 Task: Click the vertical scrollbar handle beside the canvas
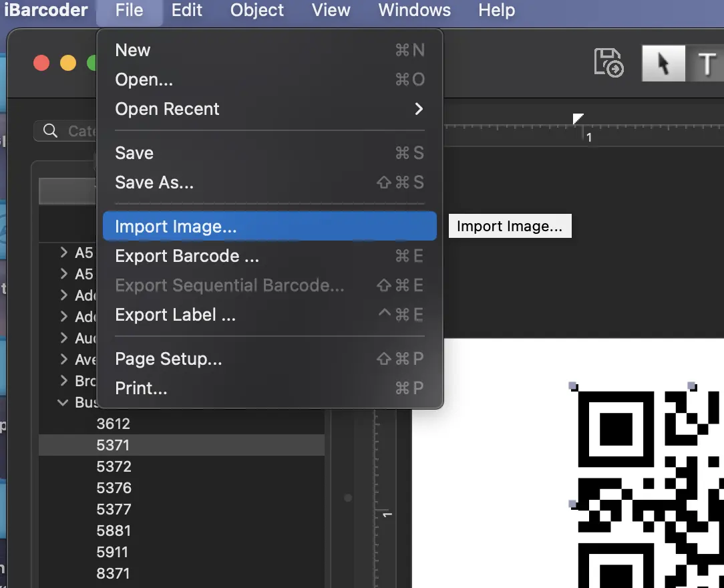[x=347, y=498]
